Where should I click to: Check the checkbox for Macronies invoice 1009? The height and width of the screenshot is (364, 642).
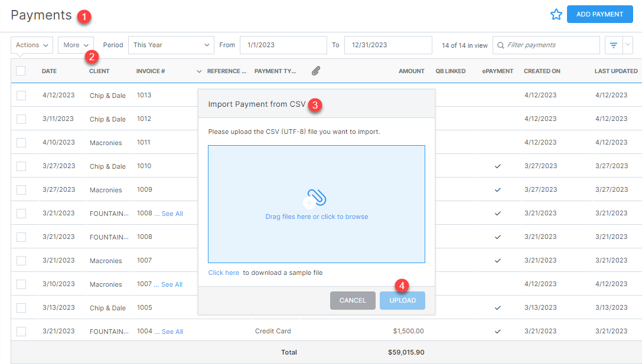21,189
